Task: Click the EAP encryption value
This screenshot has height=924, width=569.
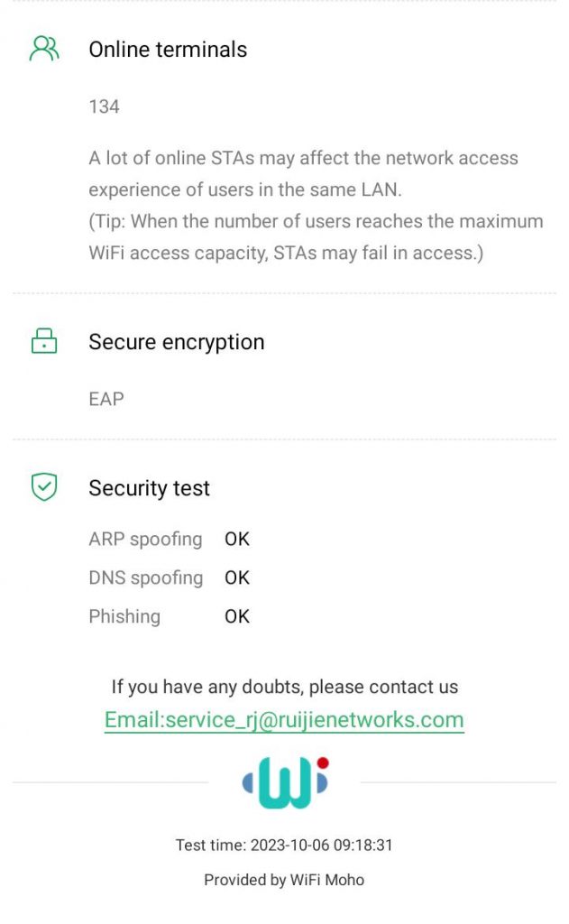Action: click(x=106, y=399)
